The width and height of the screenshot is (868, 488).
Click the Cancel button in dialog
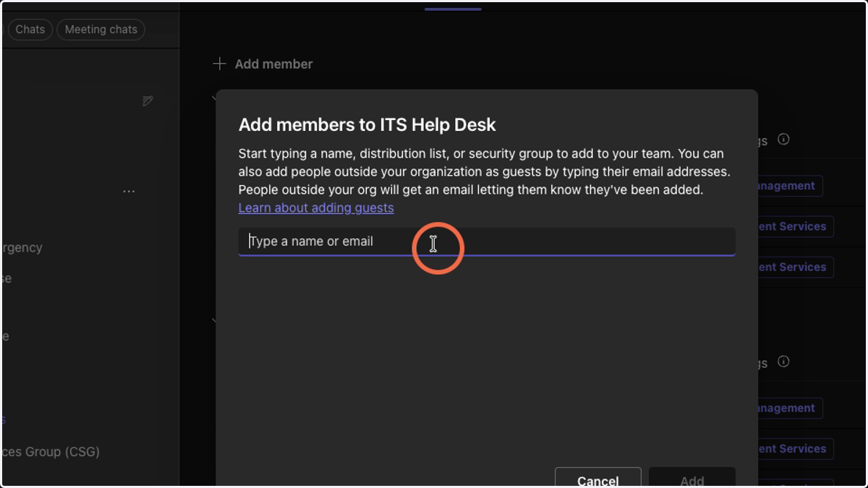click(597, 478)
